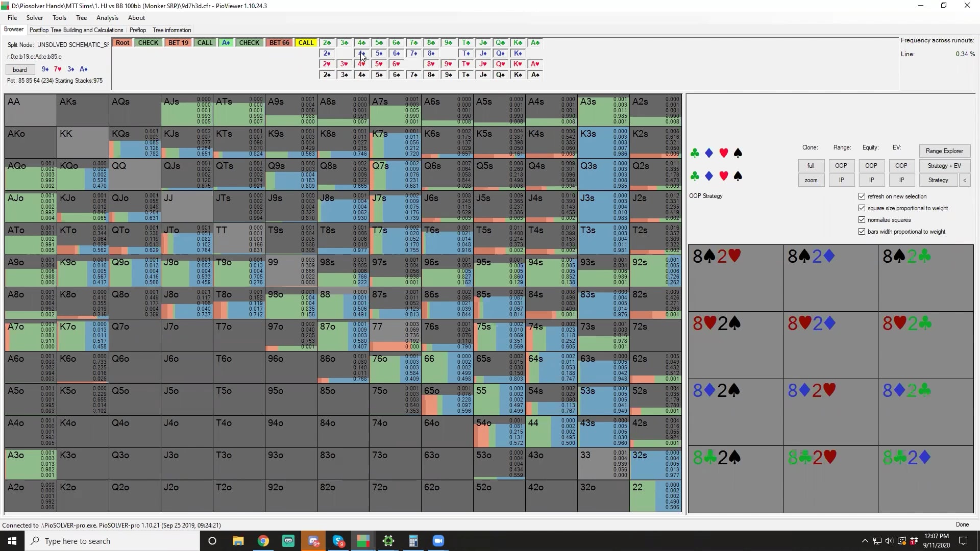Image resolution: width=980 pixels, height=551 pixels.
Task: Select the A3s hand cell in the matrix
Action: pos(603,110)
